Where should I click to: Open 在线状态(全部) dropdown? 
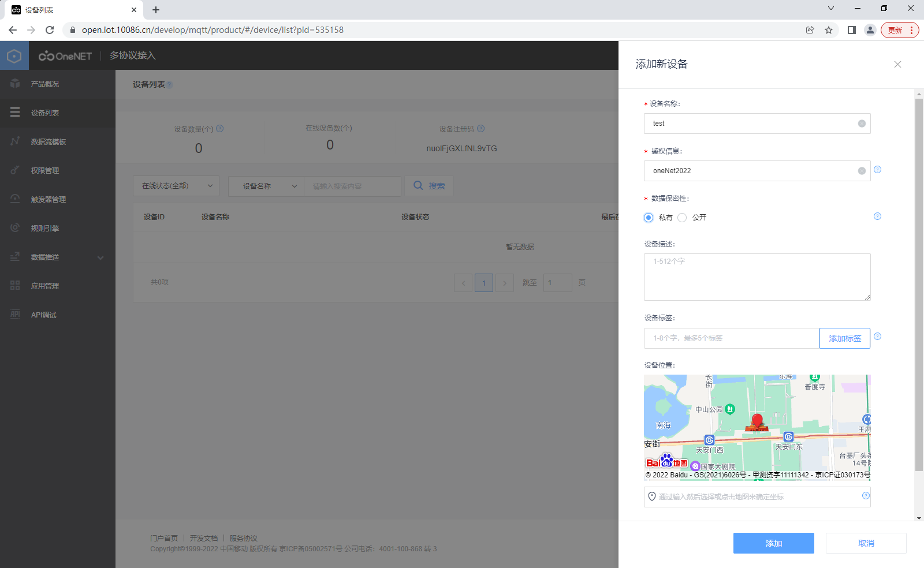(176, 186)
